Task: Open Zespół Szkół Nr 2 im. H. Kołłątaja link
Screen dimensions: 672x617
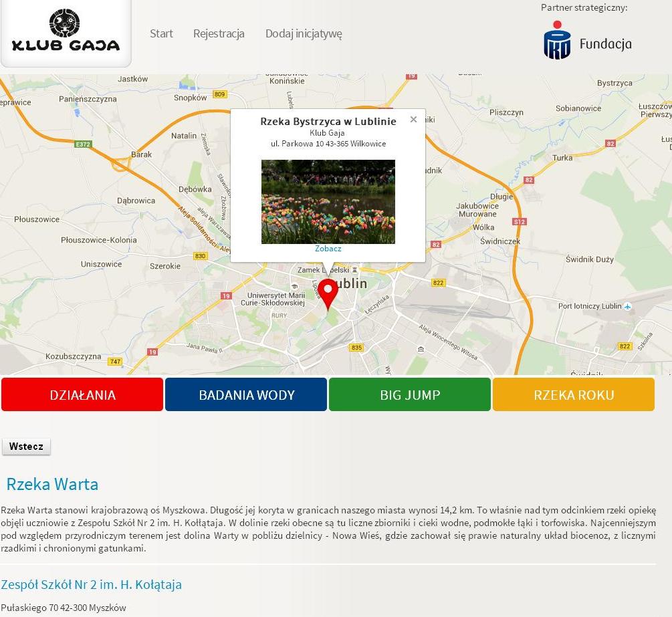Action: [x=92, y=584]
